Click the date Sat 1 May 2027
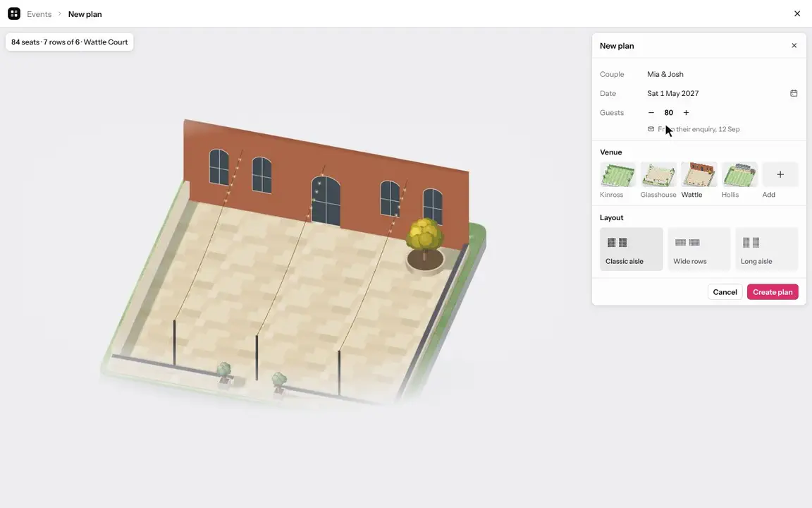The height and width of the screenshot is (508, 812). pyautogui.click(x=672, y=93)
